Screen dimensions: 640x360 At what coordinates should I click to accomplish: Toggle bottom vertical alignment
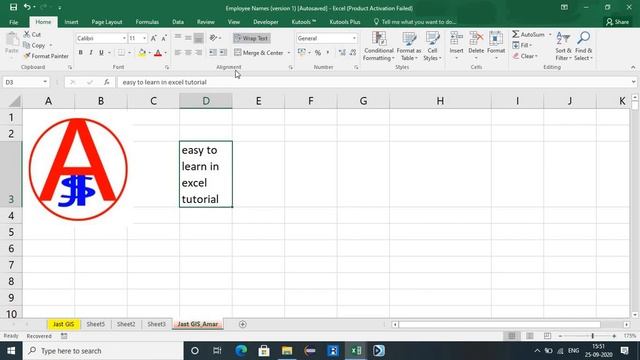(198, 38)
